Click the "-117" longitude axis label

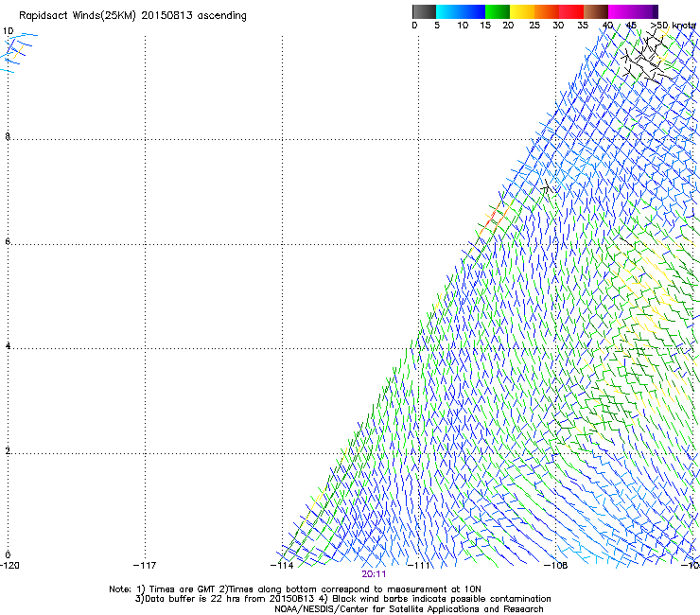pos(145,566)
